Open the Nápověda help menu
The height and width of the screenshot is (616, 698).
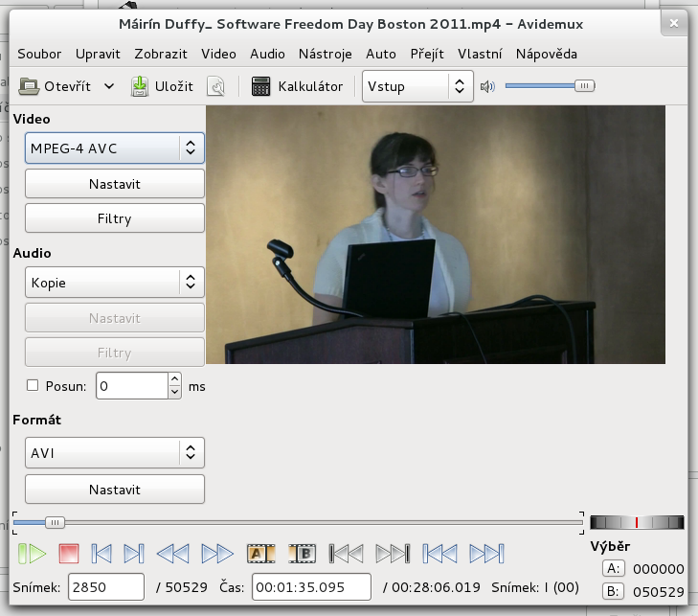point(546,54)
